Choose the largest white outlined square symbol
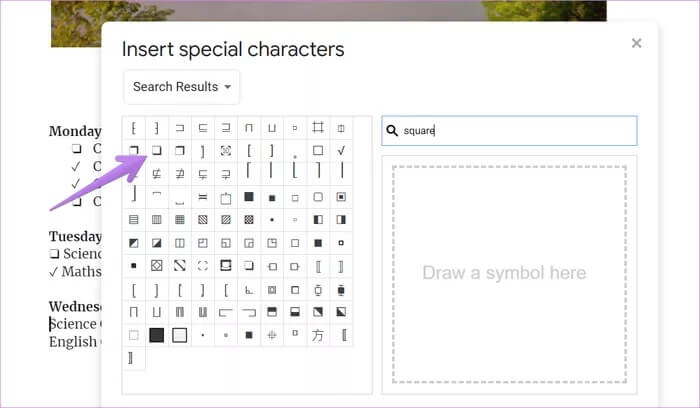The image size is (700, 408). pyautogui.click(x=180, y=335)
